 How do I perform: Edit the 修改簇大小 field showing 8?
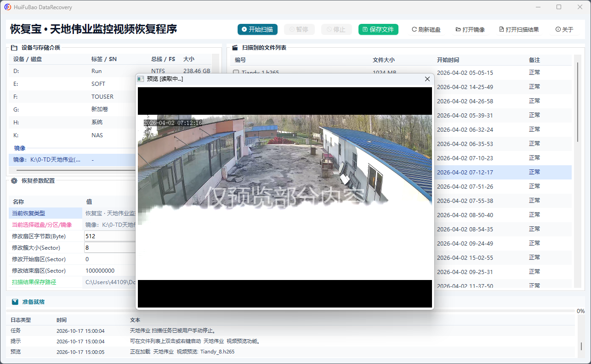[x=110, y=247]
